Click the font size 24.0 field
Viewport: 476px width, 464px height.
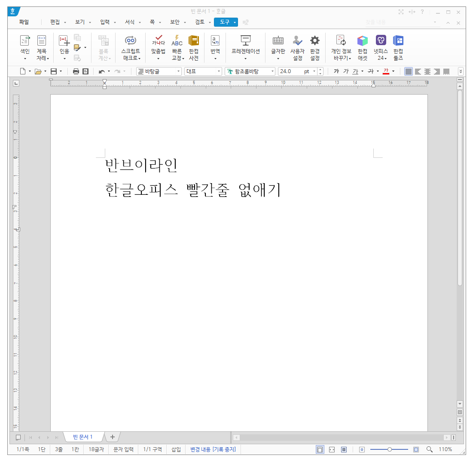pos(291,71)
